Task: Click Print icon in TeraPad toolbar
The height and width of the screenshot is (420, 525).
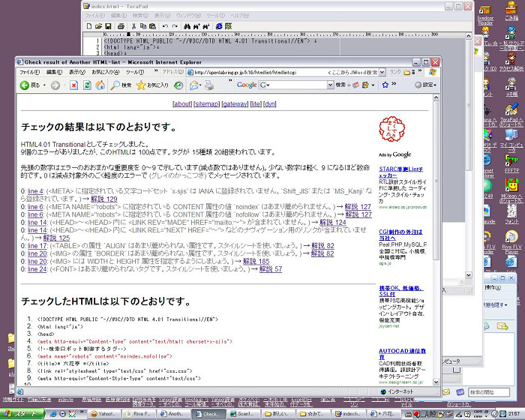Action: [121, 26]
